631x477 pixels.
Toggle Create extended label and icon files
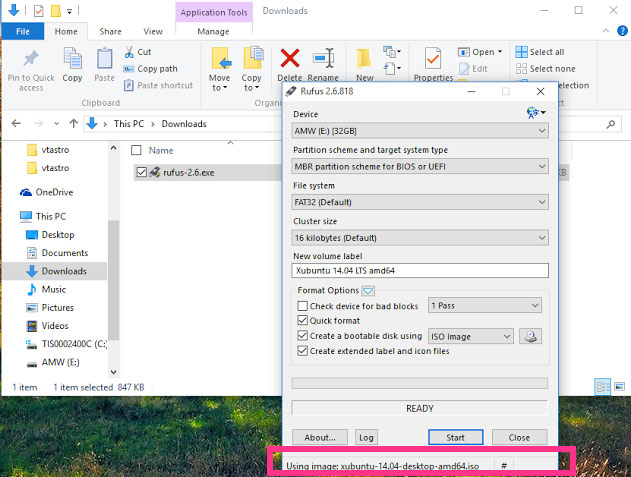(303, 351)
